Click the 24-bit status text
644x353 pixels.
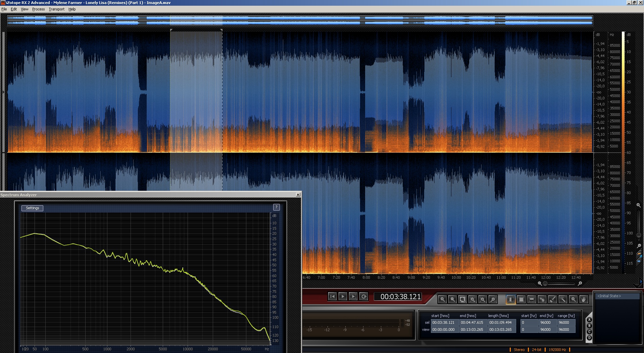(x=537, y=350)
